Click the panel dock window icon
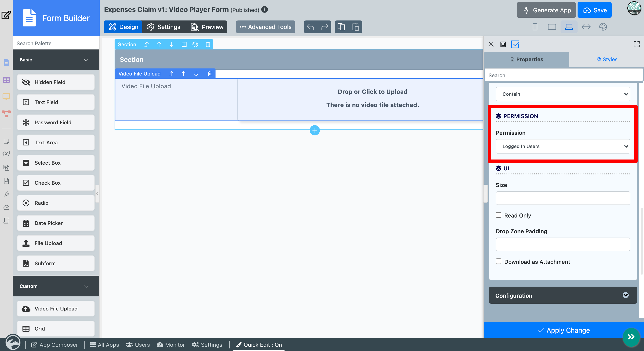This screenshot has height=351, width=644. [x=503, y=44]
